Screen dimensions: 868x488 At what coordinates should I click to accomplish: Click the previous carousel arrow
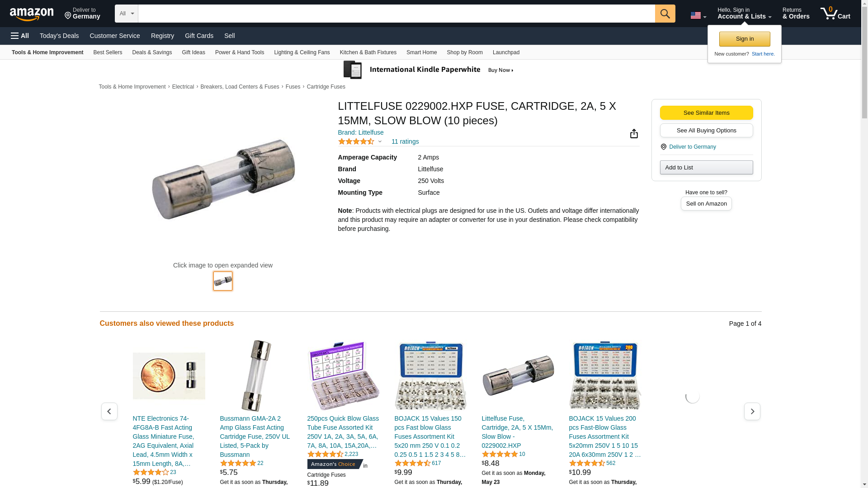pos(109,411)
